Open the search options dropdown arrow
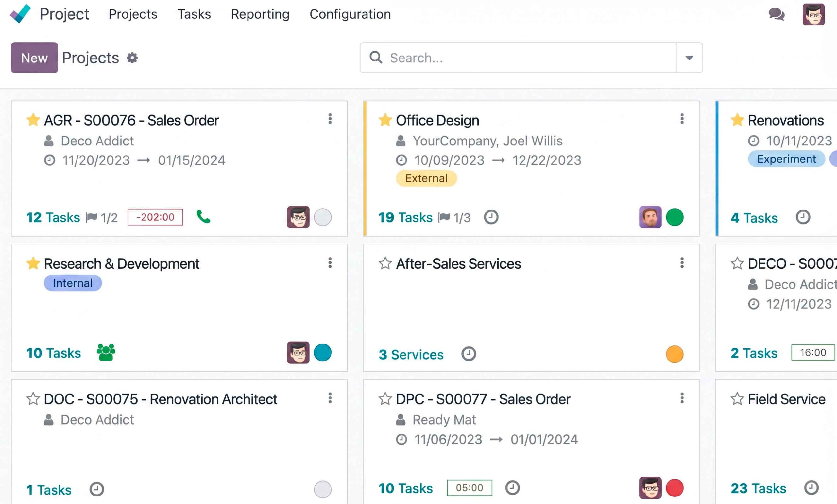 coord(689,58)
